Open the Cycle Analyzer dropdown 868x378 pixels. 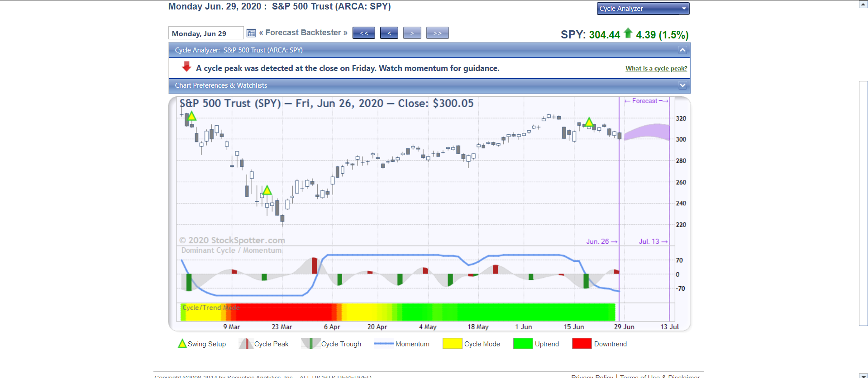tap(643, 9)
